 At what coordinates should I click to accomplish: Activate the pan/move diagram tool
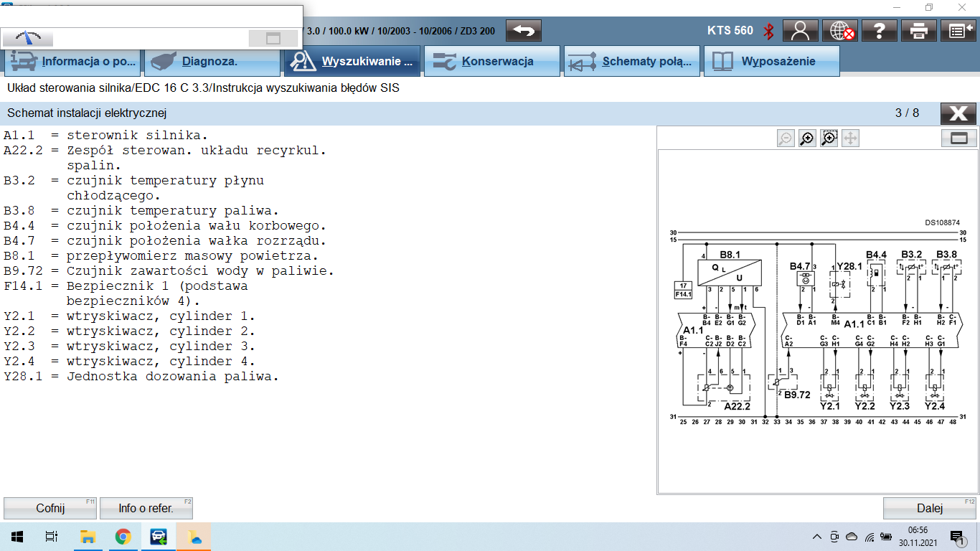pyautogui.click(x=850, y=138)
